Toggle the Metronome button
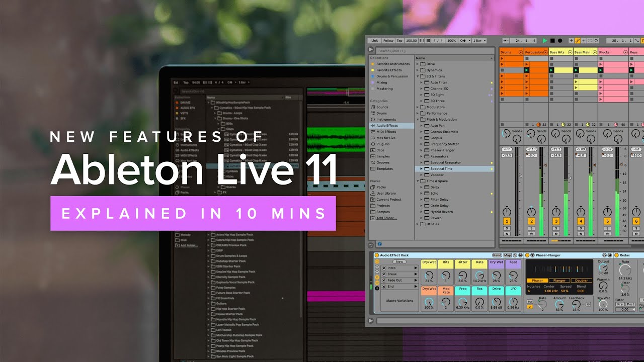Screen dimensions: 644x362 tap(466, 40)
